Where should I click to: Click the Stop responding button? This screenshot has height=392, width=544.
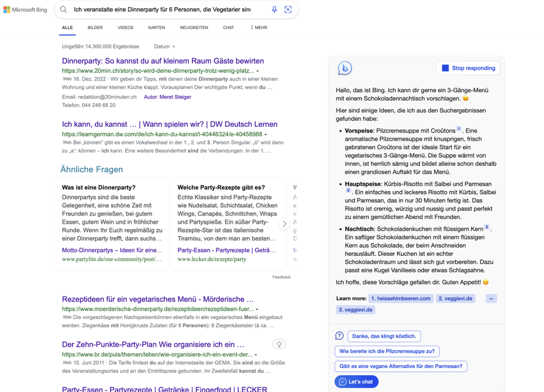pos(468,68)
